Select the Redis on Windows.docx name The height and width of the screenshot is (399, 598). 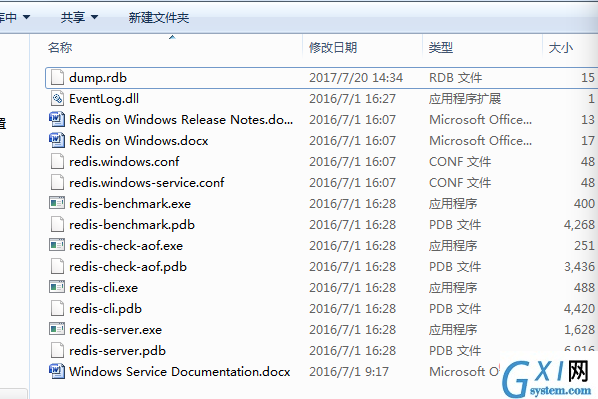click(x=139, y=141)
